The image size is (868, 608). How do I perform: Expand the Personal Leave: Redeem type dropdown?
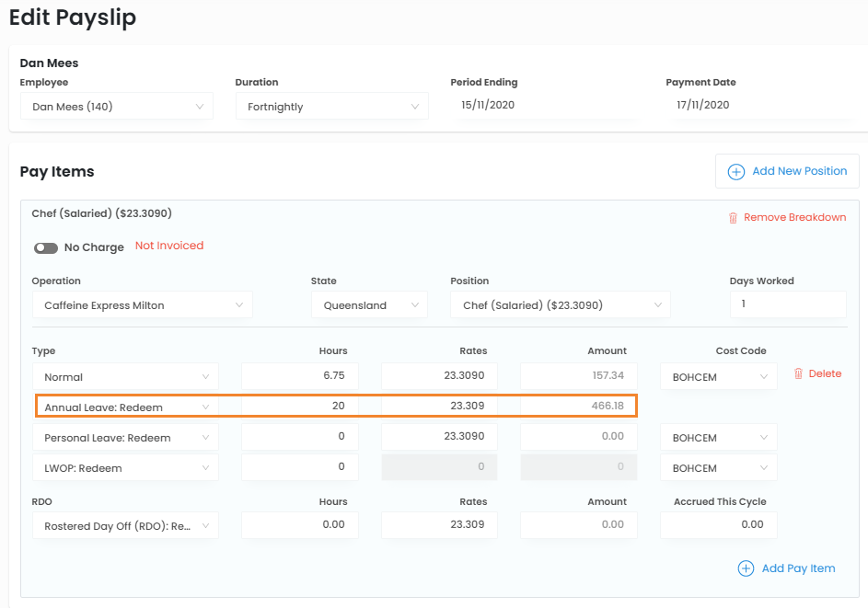(x=126, y=438)
